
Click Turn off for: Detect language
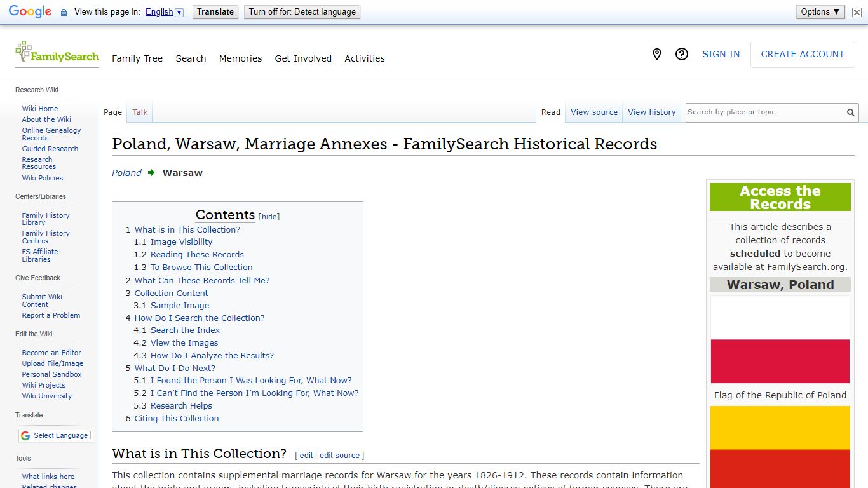[302, 12]
